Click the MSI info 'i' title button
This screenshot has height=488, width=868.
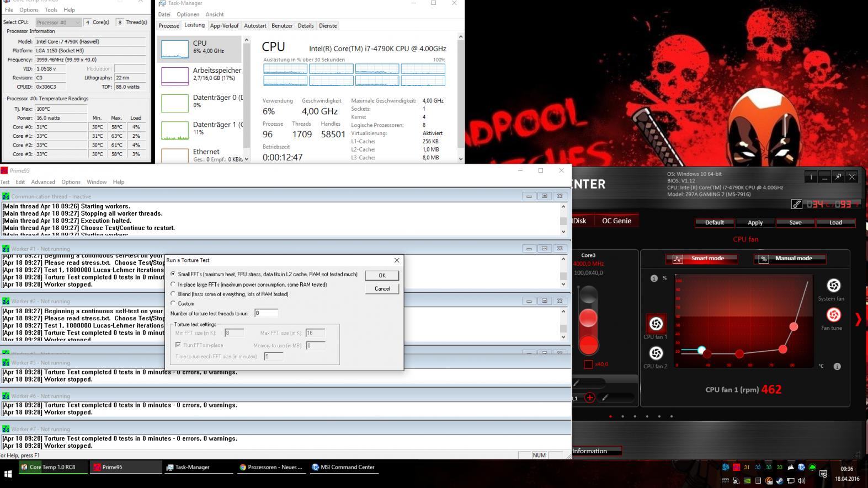pos(811,177)
